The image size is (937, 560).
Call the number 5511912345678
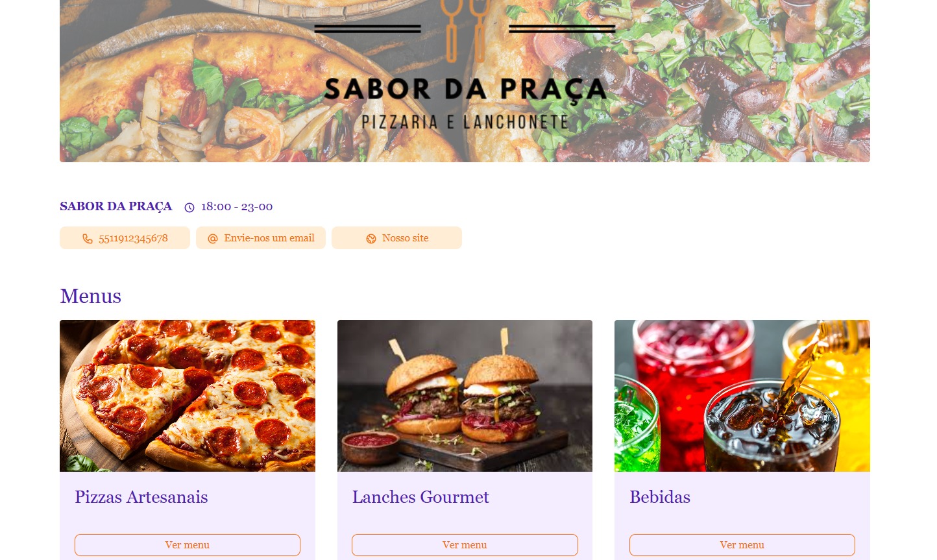(125, 238)
